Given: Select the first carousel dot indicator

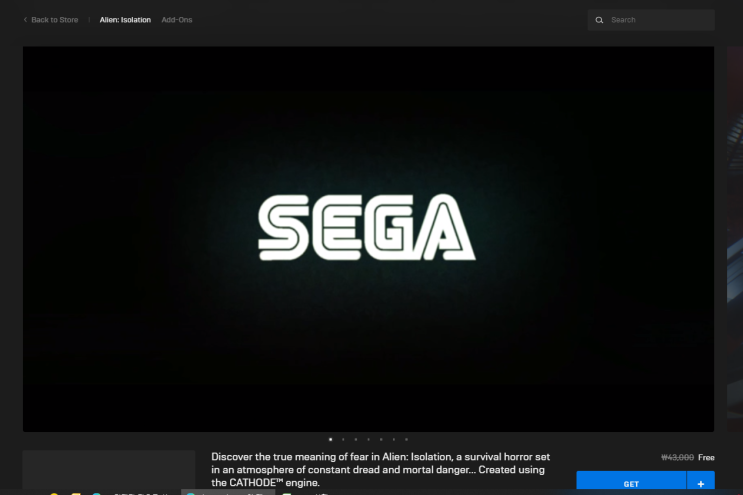Looking at the screenshot, I should click(x=330, y=439).
